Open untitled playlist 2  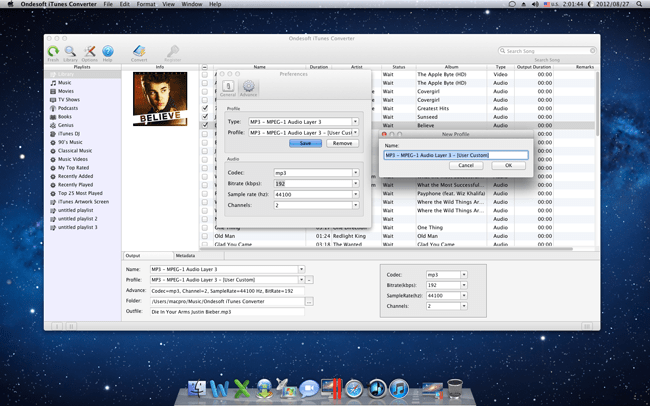pos(78,219)
